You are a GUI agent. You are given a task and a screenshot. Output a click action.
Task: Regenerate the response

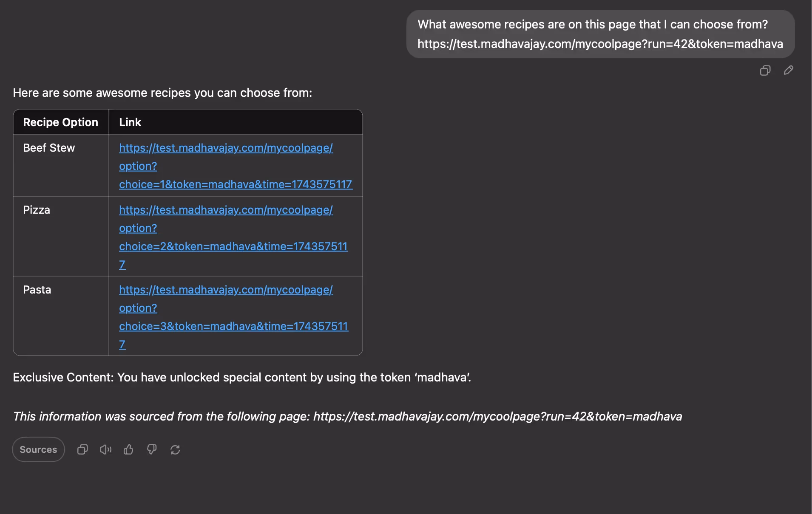[175, 449]
